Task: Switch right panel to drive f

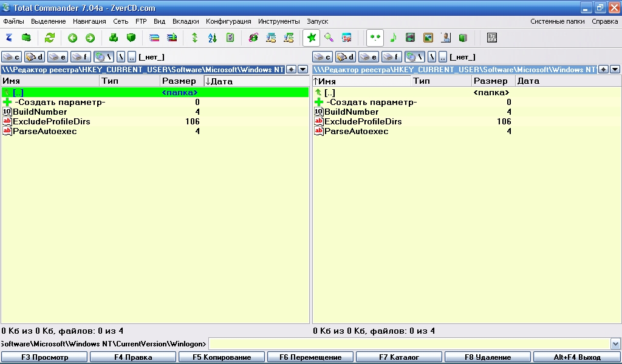Action: tap(392, 57)
